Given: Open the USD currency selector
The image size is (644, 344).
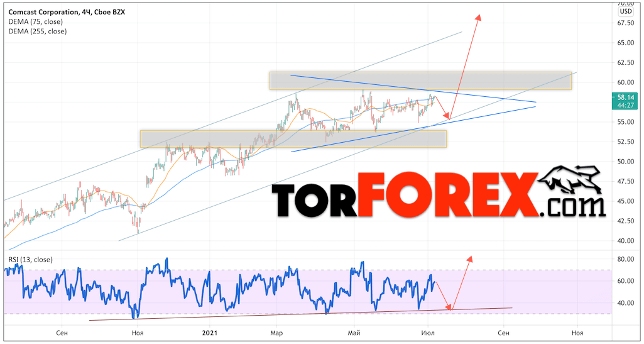Looking at the screenshot, I should click(626, 11).
